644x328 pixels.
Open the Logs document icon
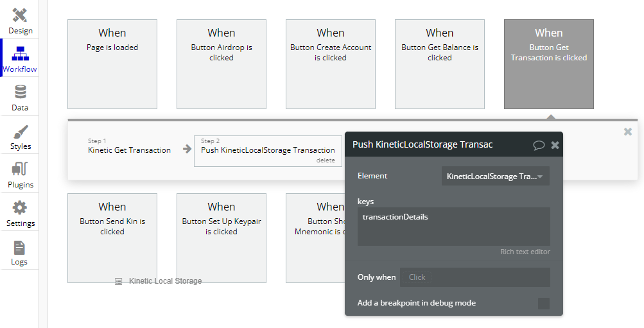[20, 248]
